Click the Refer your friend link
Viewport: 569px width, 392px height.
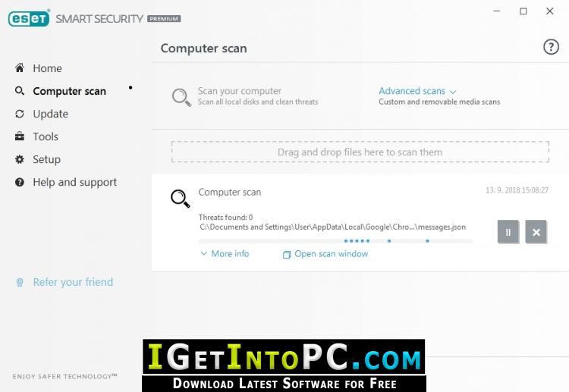[73, 282]
